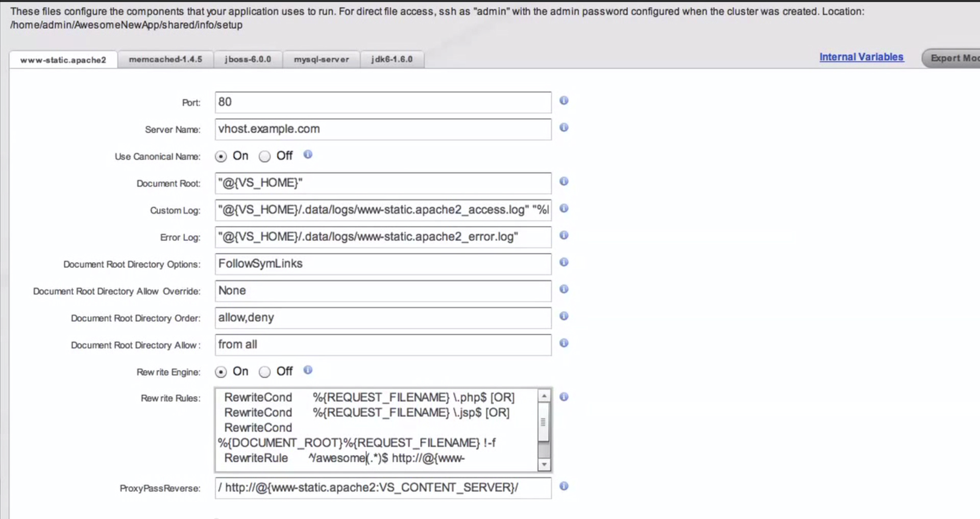Click the Document Root info icon
The image size is (980, 519).
(563, 181)
